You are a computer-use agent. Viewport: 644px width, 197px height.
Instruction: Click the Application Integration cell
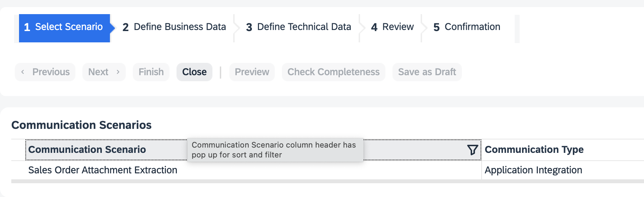pos(533,170)
